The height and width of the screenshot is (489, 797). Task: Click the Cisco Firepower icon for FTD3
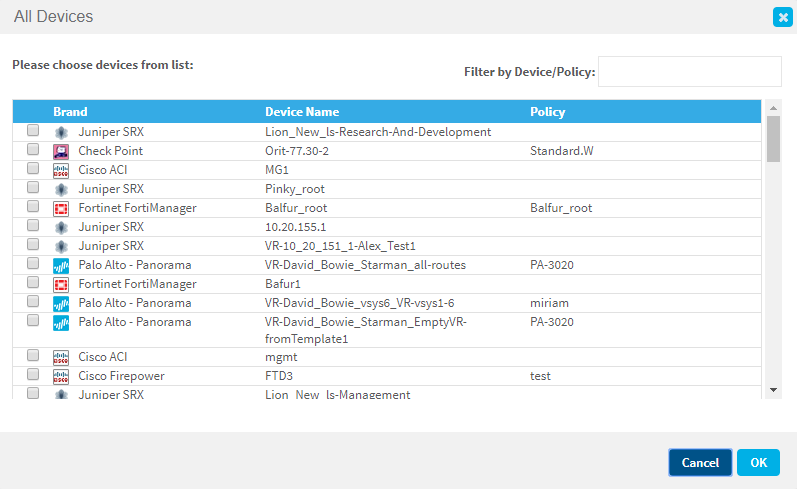(60, 376)
